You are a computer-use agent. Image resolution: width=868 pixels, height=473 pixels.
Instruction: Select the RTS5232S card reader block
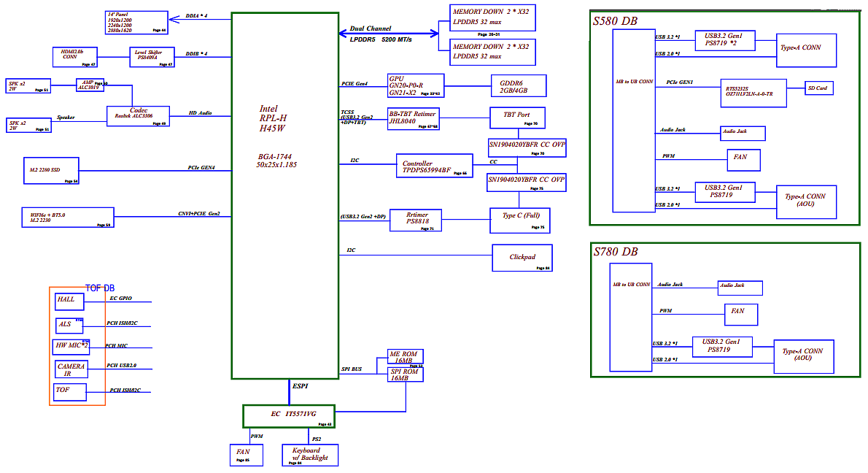pos(753,93)
